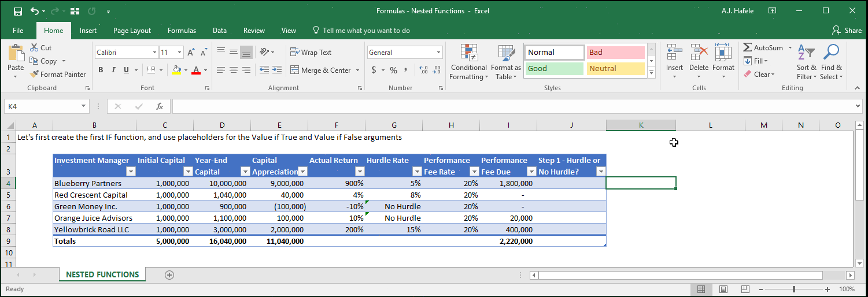Switch to the Formulas tab
Viewport: 868px width, 297px height.
tap(182, 31)
